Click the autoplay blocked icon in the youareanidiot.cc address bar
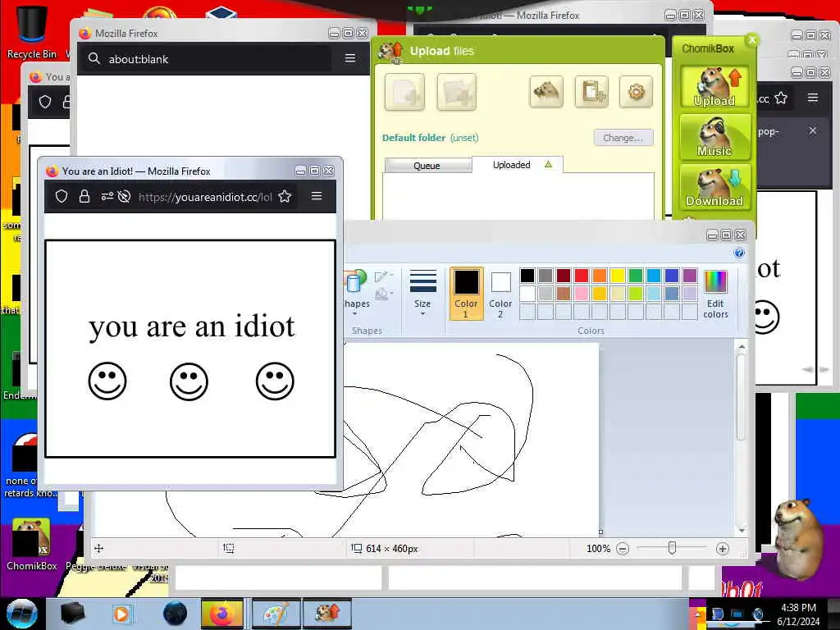The height and width of the screenshot is (630, 840). [x=125, y=197]
